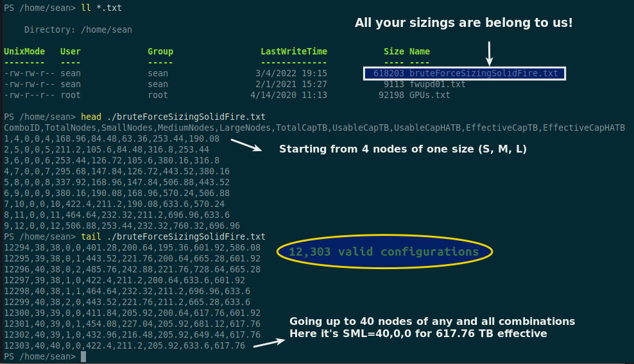Click the row starting 5,8,0,0,8
Screen dimensions: 634x364
117,182
